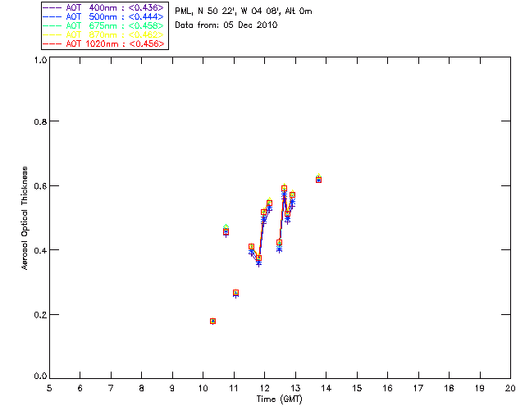525x420 pixels.
Task: Click the x-axis tick label 20
Action: pos(510,388)
